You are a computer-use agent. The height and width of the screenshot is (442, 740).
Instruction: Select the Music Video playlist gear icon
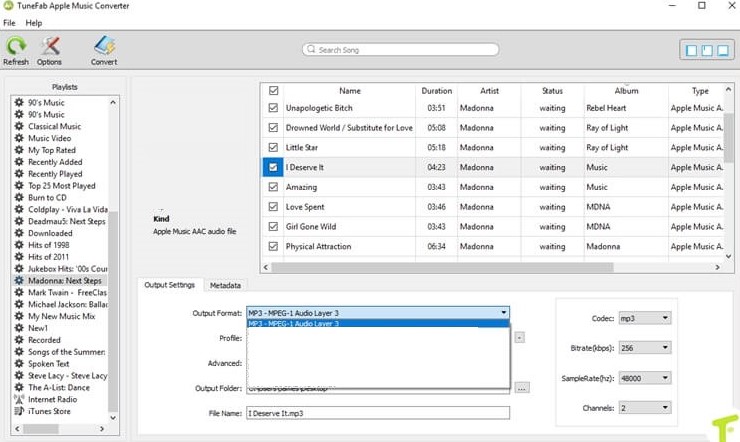pyautogui.click(x=19, y=138)
